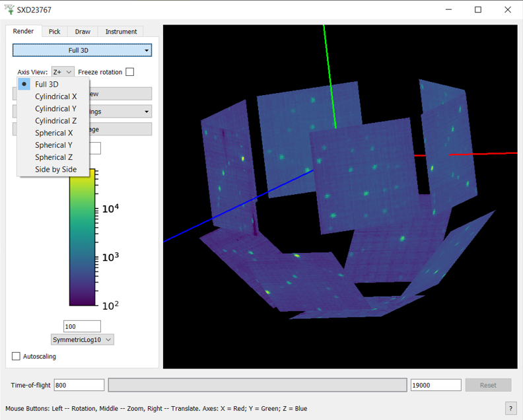Image resolution: width=523 pixels, height=420 pixels.
Task: Open the Full 3D surface type dropdown
Action: pos(82,50)
